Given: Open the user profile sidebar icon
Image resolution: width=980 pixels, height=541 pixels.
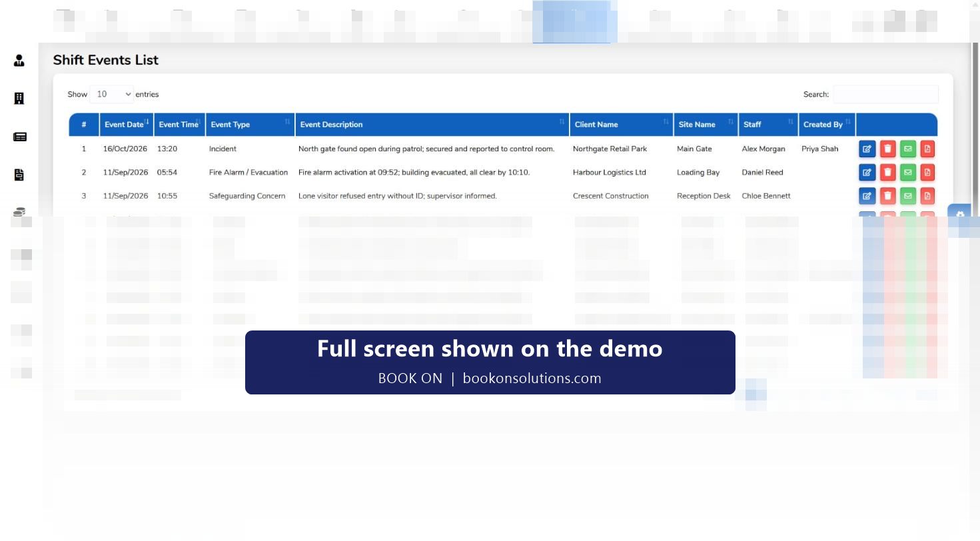Looking at the screenshot, I should [x=19, y=61].
